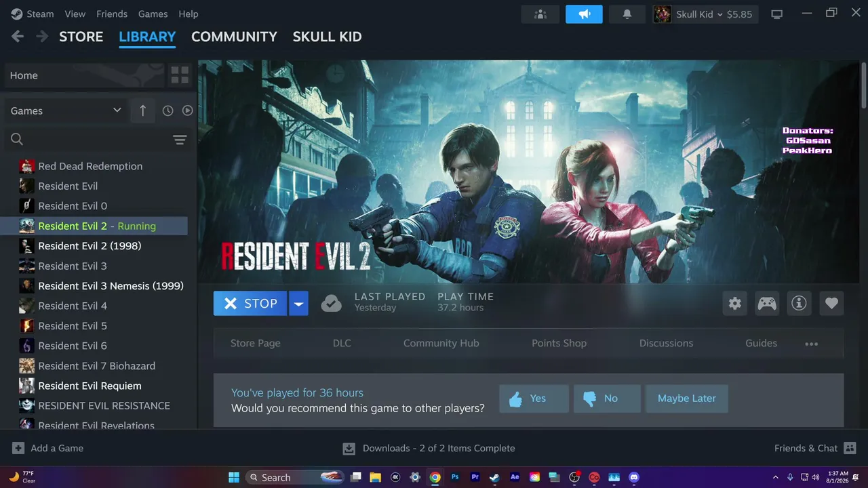Click the thumbs up Yes button
The image size is (868, 488).
(x=534, y=399)
